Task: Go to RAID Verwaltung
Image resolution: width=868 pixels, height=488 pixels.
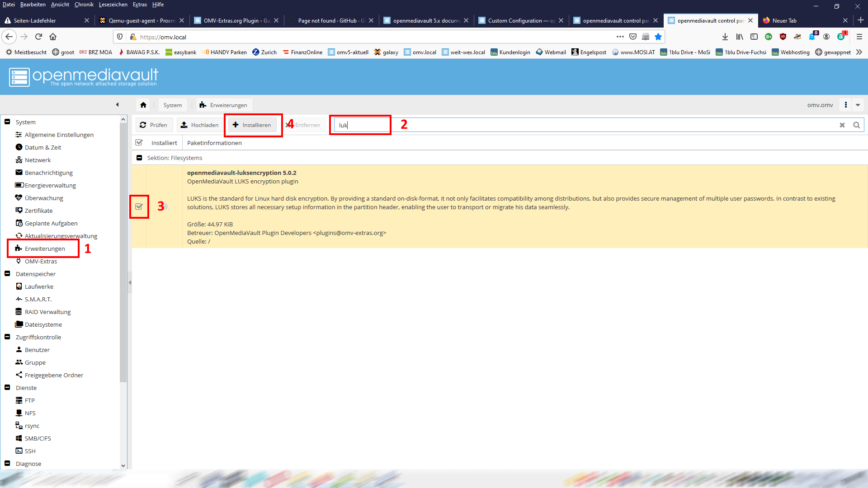Action: coord(47,312)
